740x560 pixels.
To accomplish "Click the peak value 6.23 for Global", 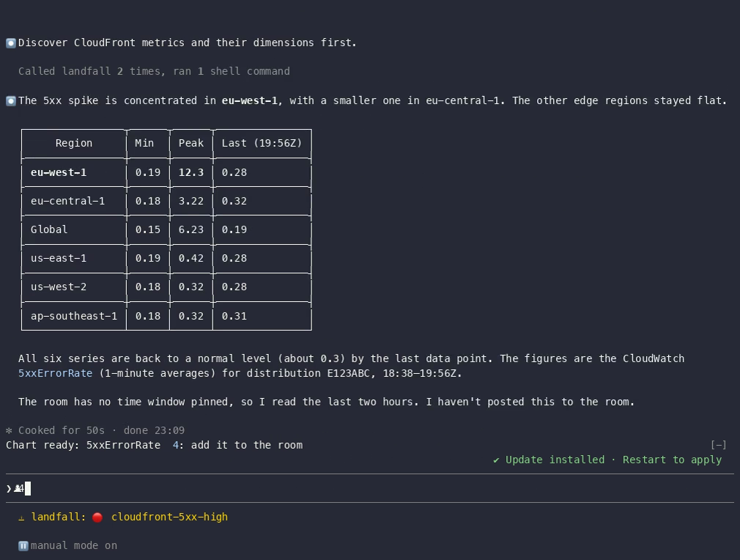I will [190, 230].
